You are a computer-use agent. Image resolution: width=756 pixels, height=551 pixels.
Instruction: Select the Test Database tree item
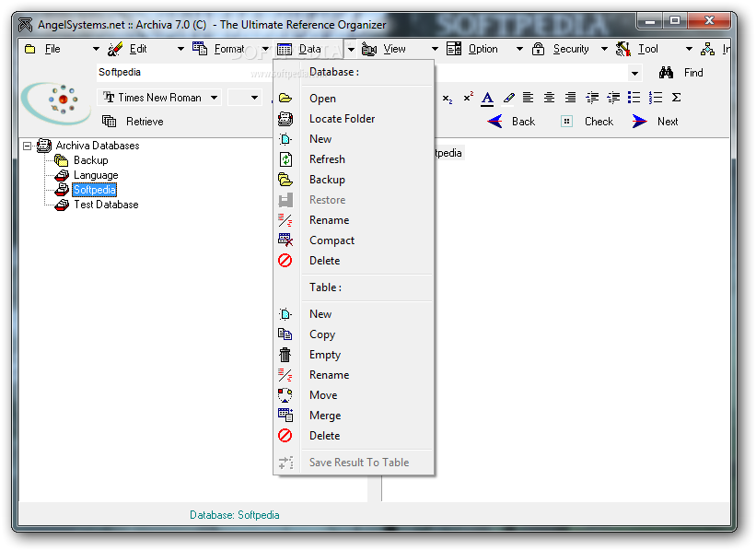(106, 205)
